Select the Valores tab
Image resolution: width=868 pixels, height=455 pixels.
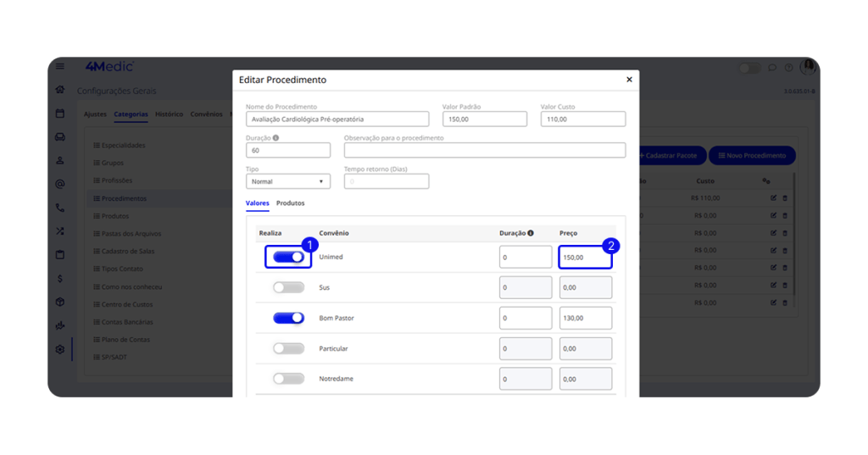click(x=257, y=203)
